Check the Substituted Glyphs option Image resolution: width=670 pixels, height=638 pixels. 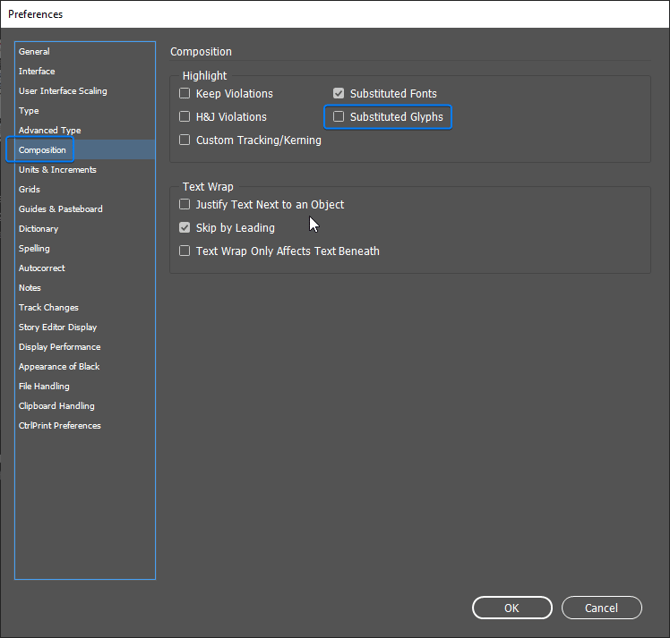point(339,117)
